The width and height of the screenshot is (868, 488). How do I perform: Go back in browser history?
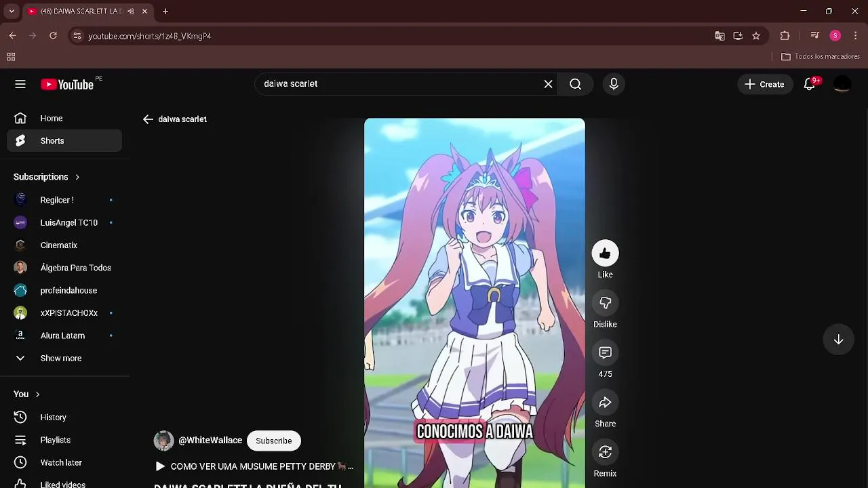(13, 36)
